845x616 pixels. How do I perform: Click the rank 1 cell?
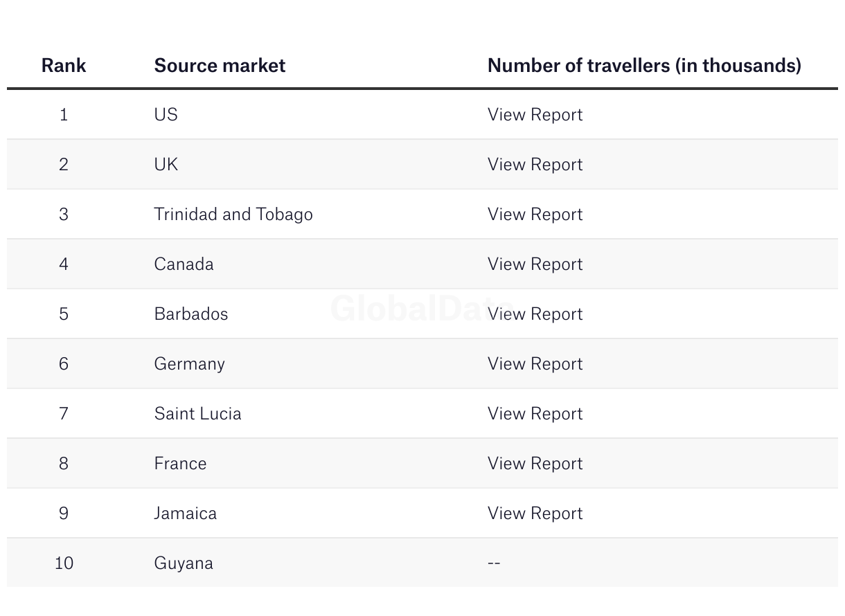coord(64,115)
